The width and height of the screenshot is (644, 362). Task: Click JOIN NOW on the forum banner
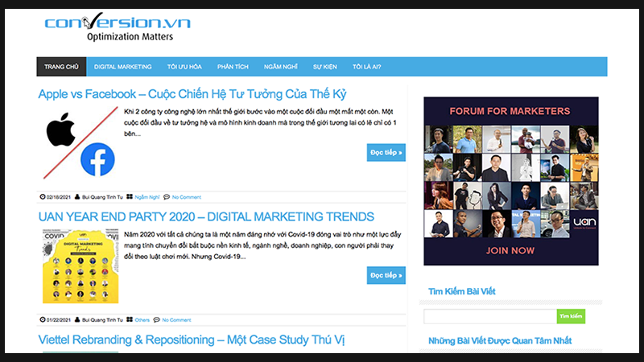pos(510,251)
